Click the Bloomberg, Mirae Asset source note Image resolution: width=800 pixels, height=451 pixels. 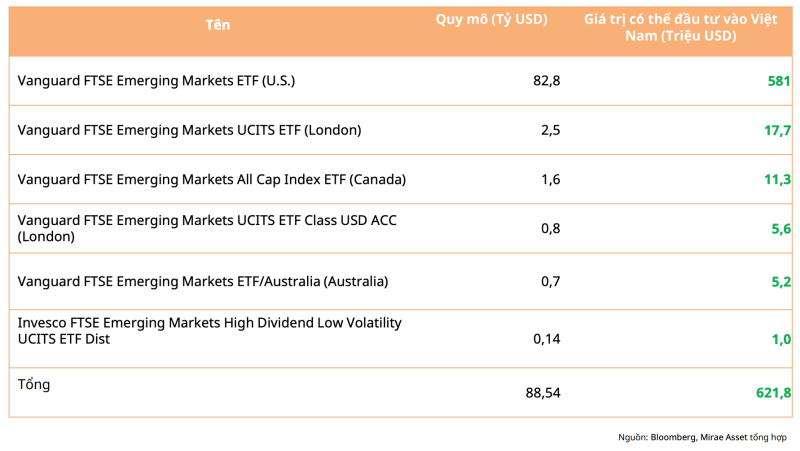pyautogui.click(x=702, y=437)
